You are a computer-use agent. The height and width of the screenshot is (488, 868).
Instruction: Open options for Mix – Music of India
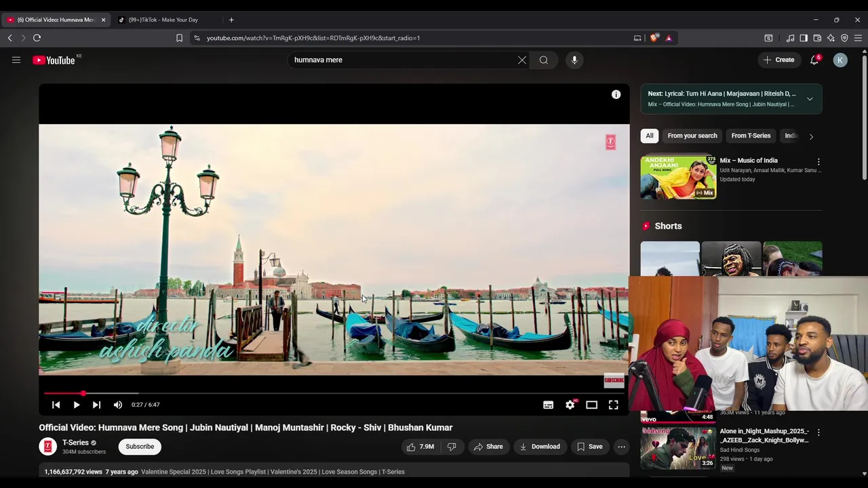(x=818, y=162)
